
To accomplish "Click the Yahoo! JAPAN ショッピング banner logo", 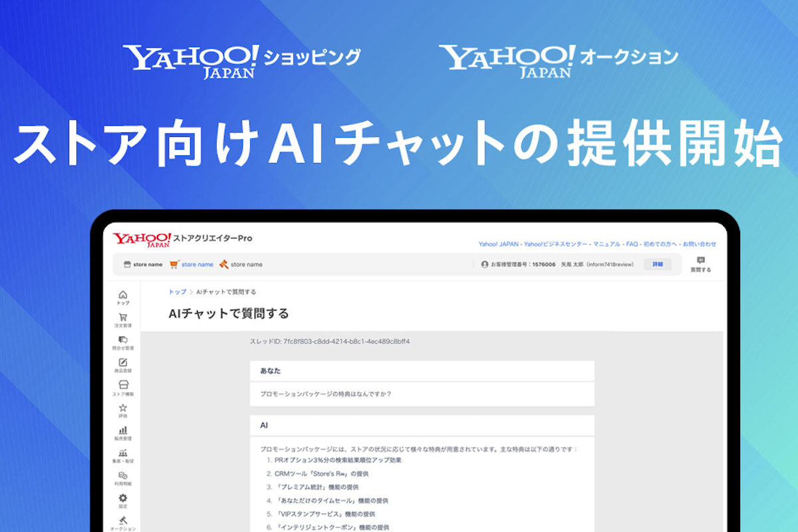I will (242, 61).
